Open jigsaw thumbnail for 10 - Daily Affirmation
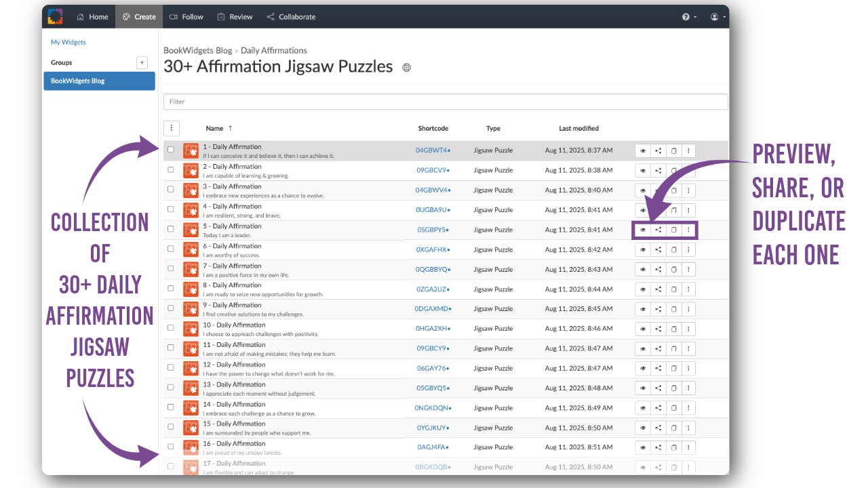The height and width of the screenshot is (488, 868). (x=191, y=329)
